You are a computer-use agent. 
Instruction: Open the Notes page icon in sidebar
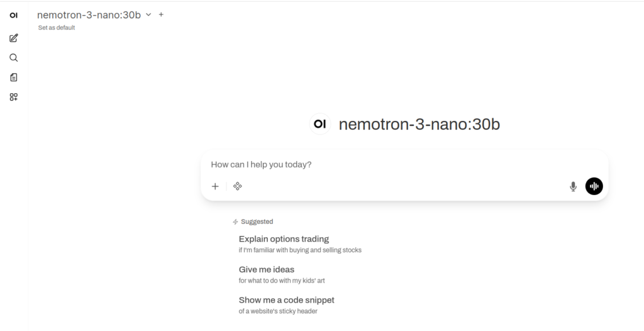pyautogui.click(x=14, y=77)
